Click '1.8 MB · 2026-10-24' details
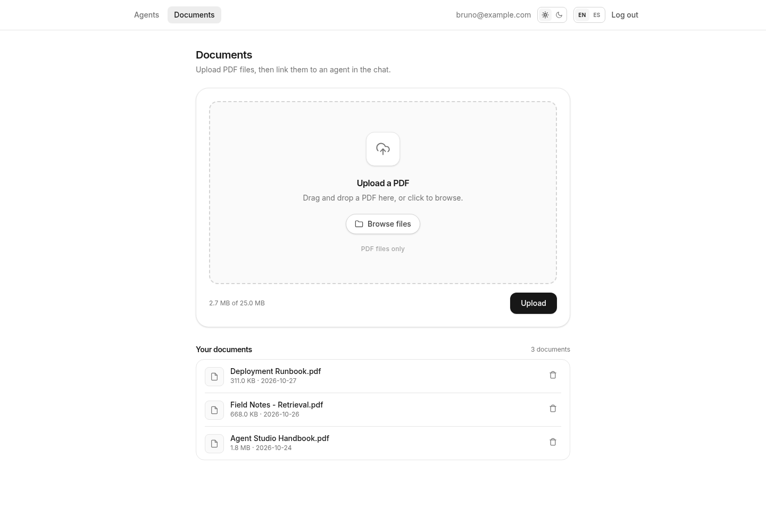The image size is (766, 532). [x=261, y=448]
